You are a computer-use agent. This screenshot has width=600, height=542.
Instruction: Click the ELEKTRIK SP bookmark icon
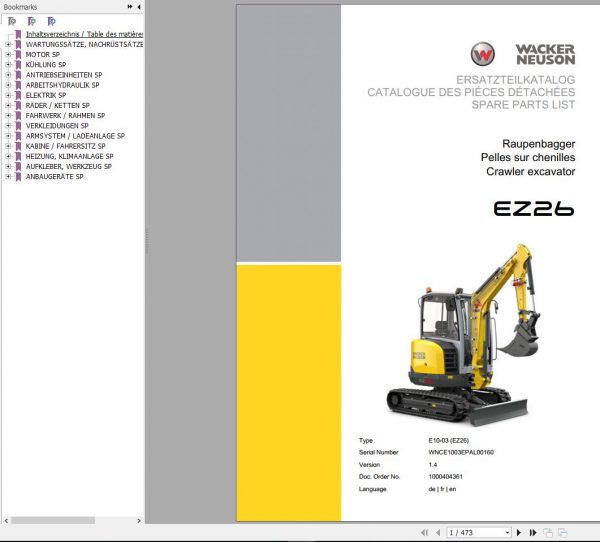click(x=18, y=95)
